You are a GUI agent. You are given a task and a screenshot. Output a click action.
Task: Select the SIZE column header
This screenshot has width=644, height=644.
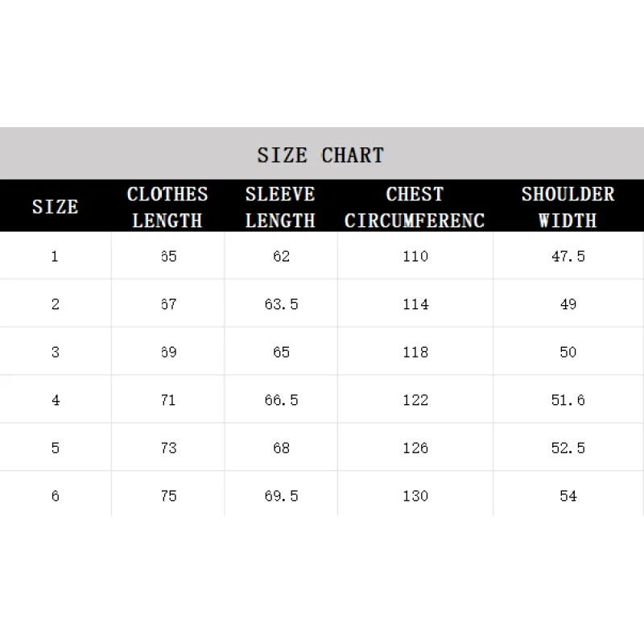click(x=55, y=207)
